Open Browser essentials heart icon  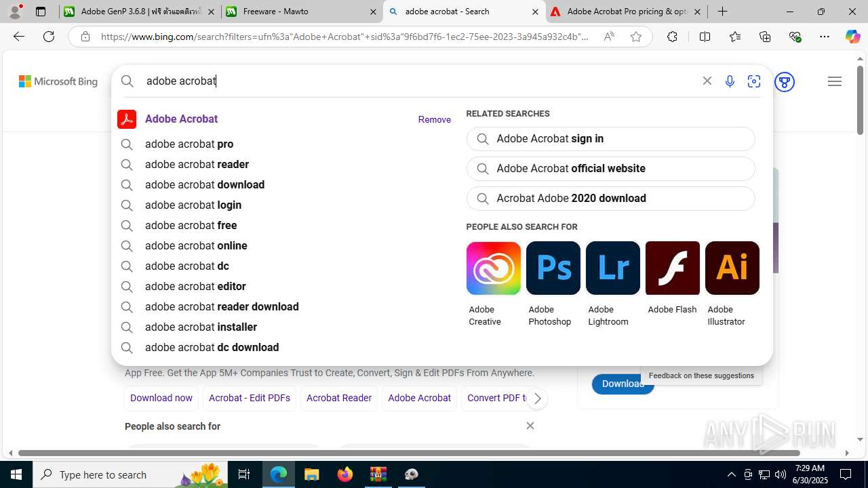click(795, 37)
